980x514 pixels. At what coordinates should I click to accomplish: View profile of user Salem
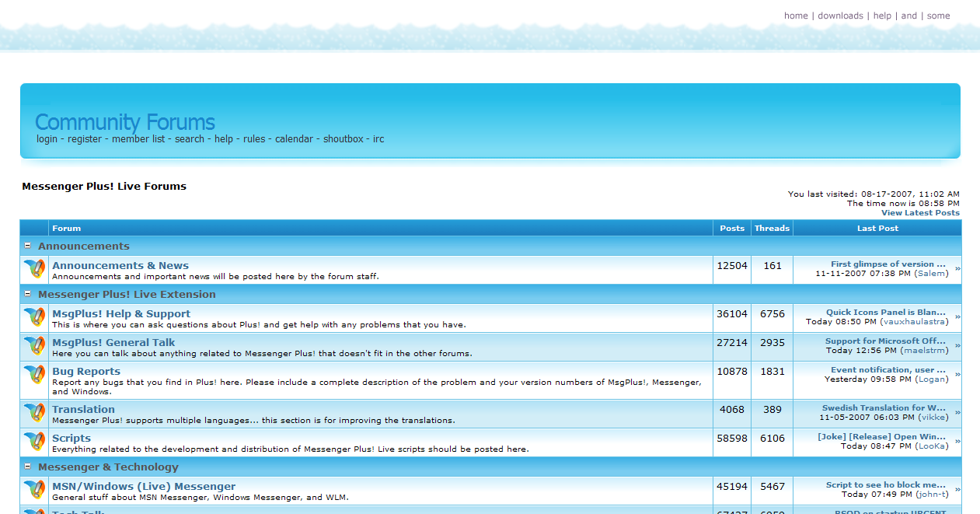point(932,274)
